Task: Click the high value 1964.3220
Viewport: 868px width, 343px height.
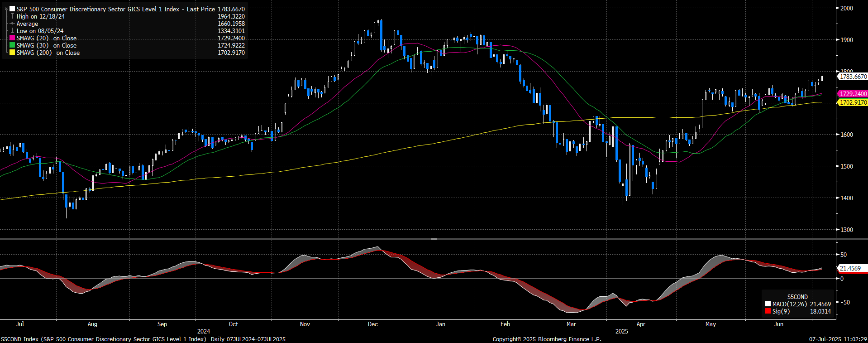Action: [x=231, y=16]
